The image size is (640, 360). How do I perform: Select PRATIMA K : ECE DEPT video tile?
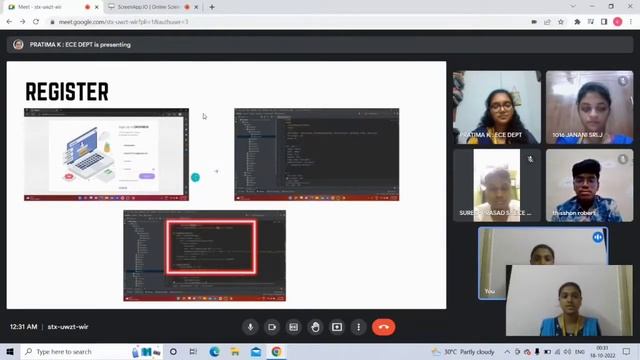[497, 107]
